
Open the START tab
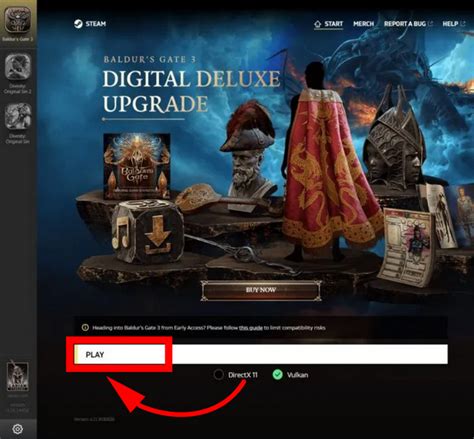point(328,24)
